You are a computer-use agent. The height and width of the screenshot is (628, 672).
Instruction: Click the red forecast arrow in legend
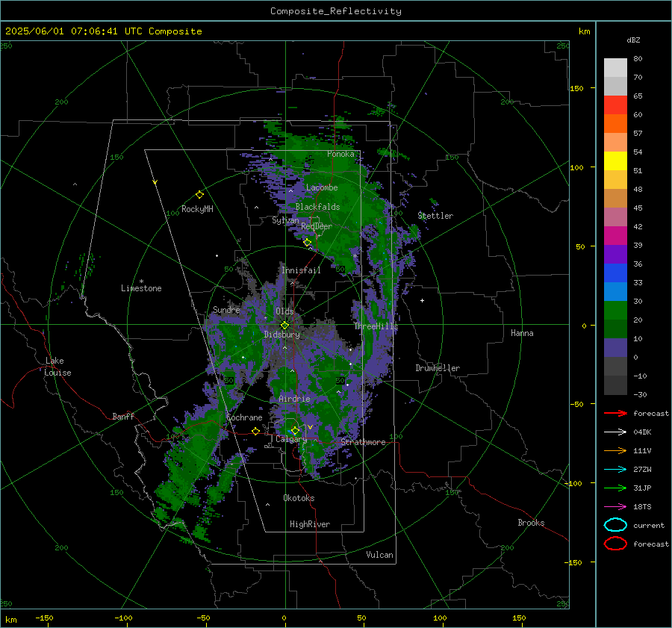coord(615,413)
